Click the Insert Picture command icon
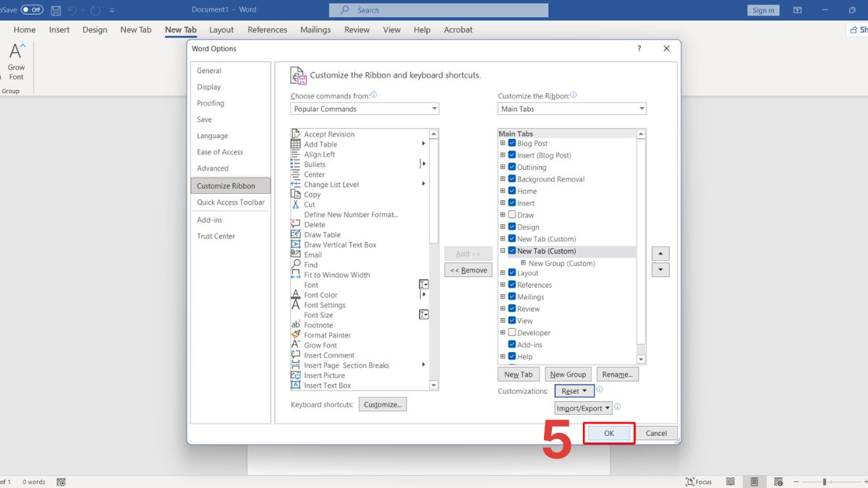 (x=296, y=376)
